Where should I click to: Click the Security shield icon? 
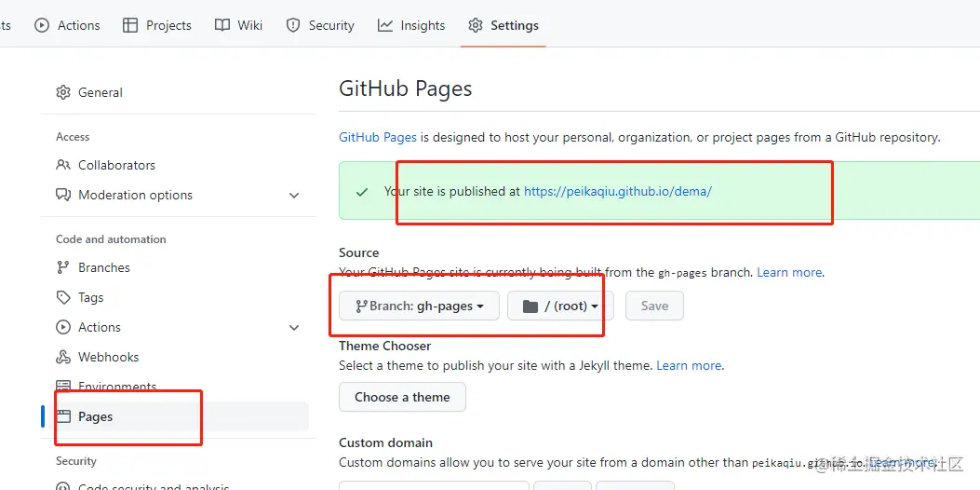(x=292, y=26)
